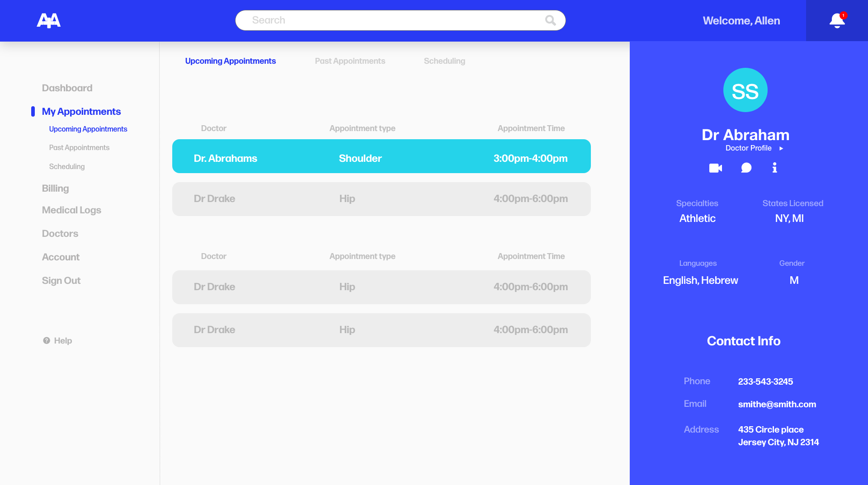
Task: Click the English, Hebrew languages value
Action: point(700,281)
